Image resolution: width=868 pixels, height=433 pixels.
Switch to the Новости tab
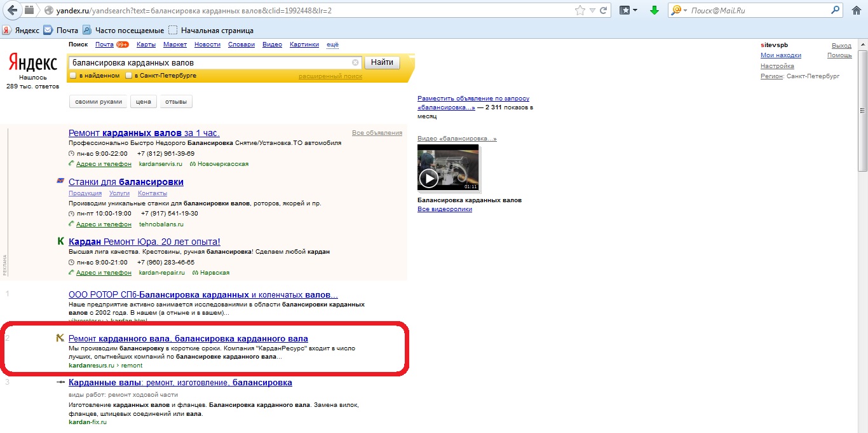point(207,45)
